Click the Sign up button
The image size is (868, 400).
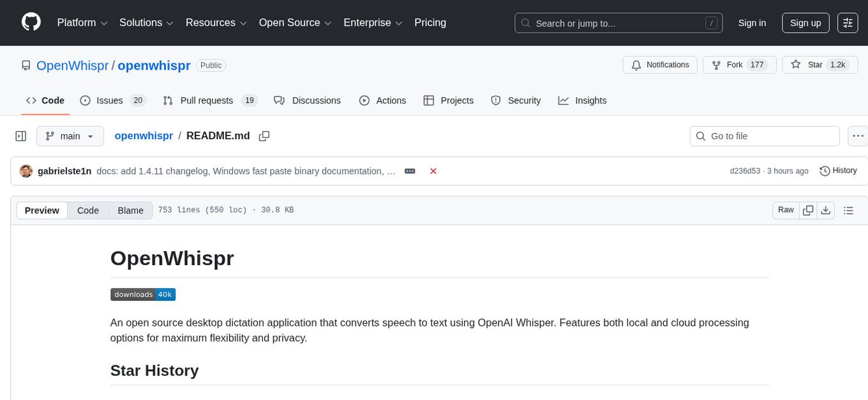[805, 22]
